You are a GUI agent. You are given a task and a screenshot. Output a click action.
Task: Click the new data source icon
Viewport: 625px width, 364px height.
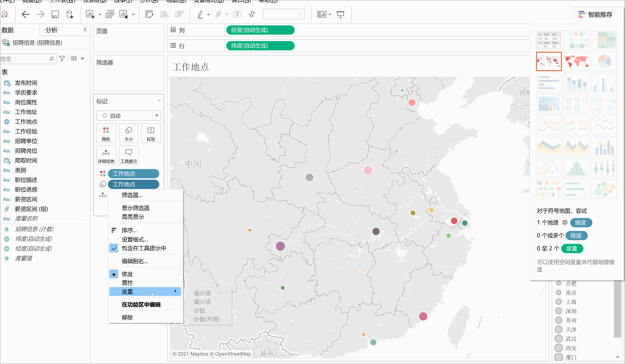click(x=70, y=14)
